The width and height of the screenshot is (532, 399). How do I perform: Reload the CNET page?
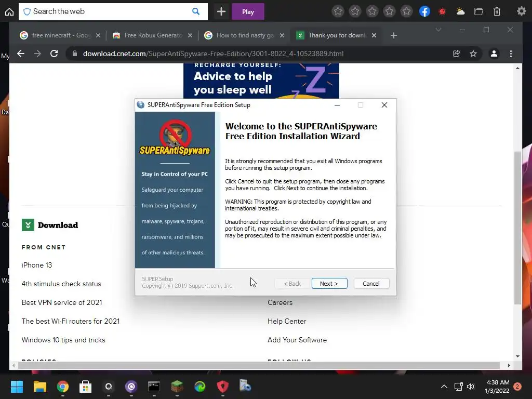pyautogui.click(x=54, y=54)
